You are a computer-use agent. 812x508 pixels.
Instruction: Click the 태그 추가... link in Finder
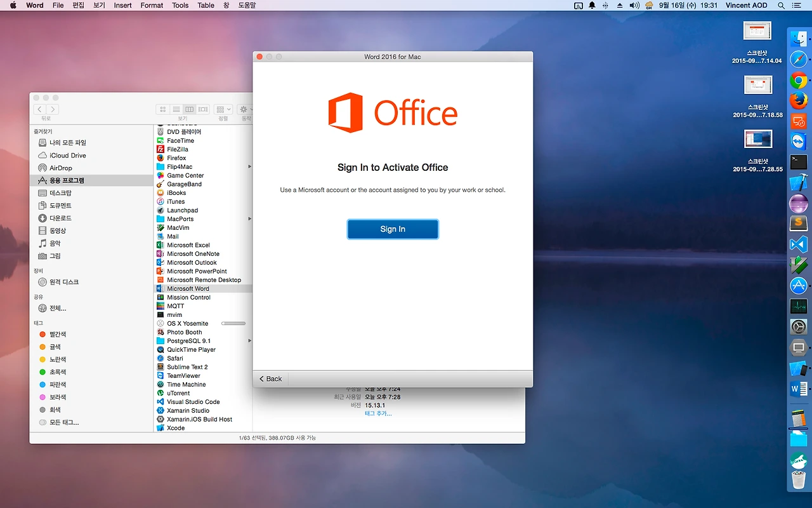(x=378, y=414)
